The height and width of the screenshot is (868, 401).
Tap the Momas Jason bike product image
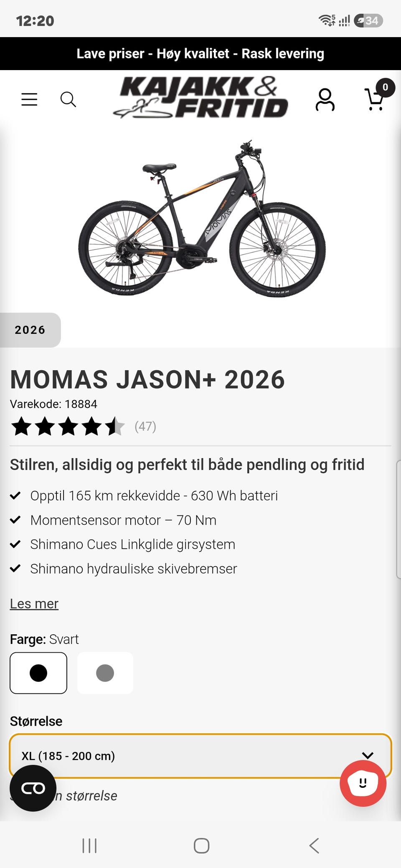coord(202,218)
